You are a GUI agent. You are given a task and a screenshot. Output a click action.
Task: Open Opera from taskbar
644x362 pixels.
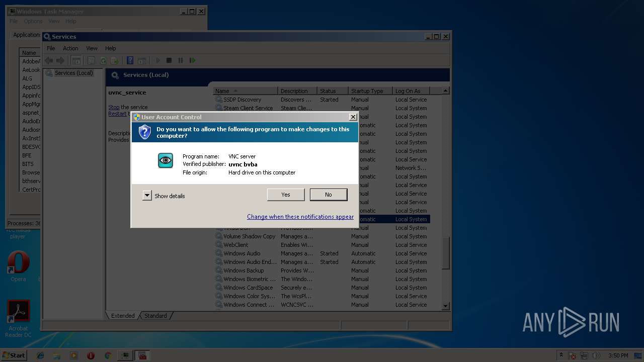91,355
